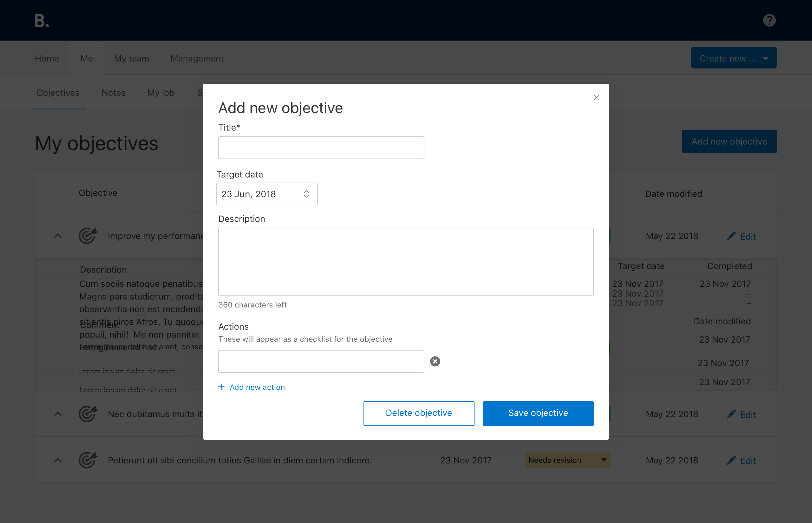Switch to the My team tab
The width and height of the screenshot is (812, 523).
pyautogui.click(x=132, y=58)
